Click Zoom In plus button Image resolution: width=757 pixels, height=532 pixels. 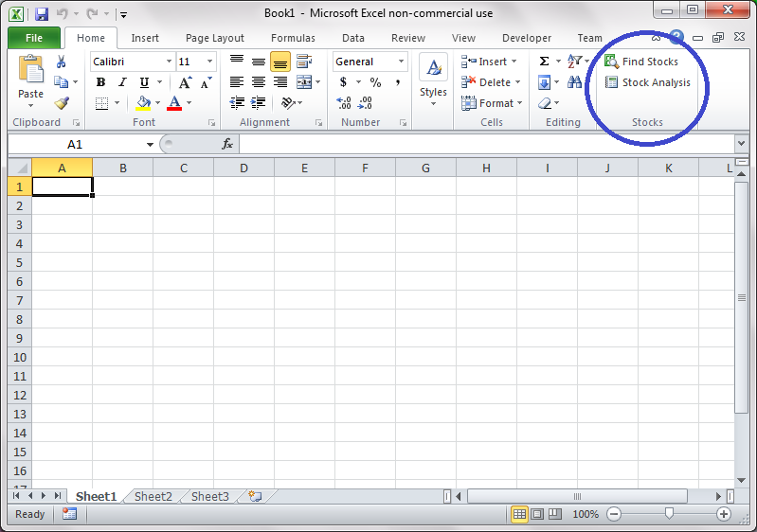point(723,514)
